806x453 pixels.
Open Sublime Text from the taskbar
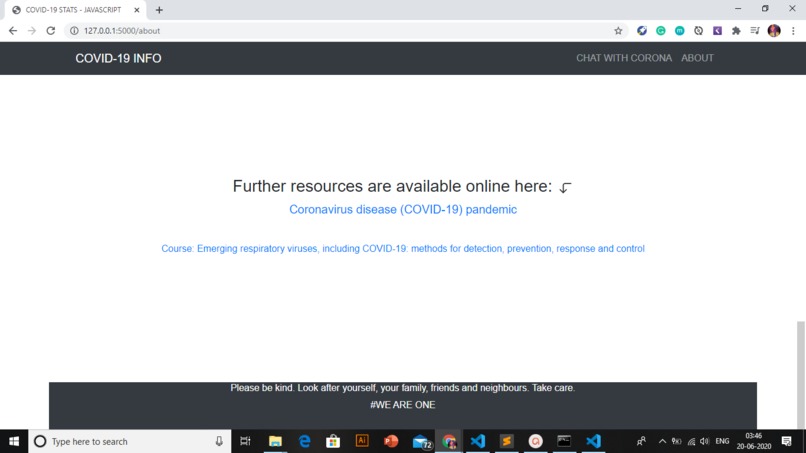506,441
